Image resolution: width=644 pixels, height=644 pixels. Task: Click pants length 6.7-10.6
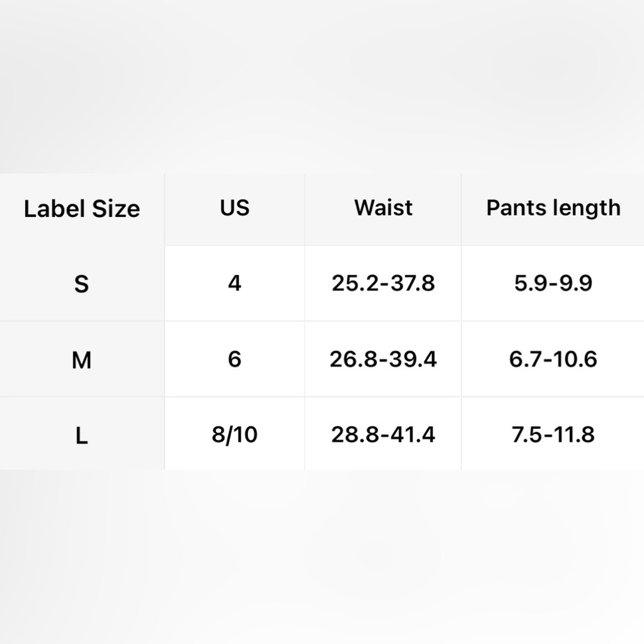(553, 359)
